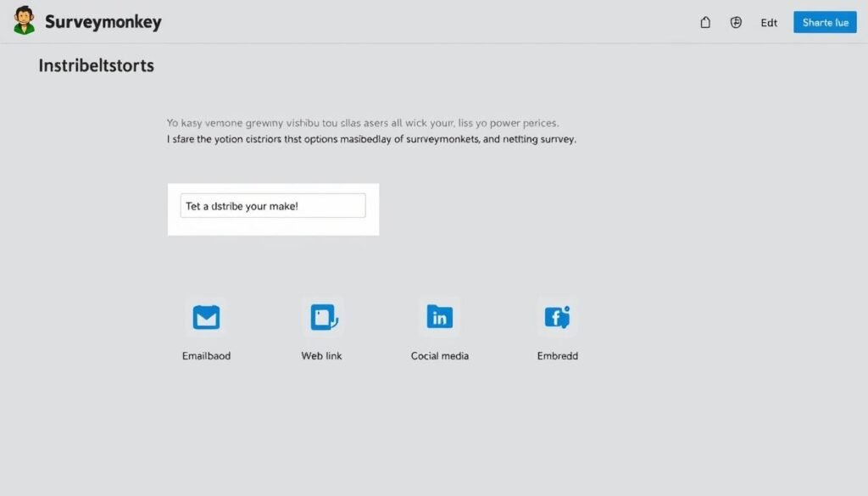
Task: Choose the Cocial media LinkedIn icon
Action: [439, 317]
